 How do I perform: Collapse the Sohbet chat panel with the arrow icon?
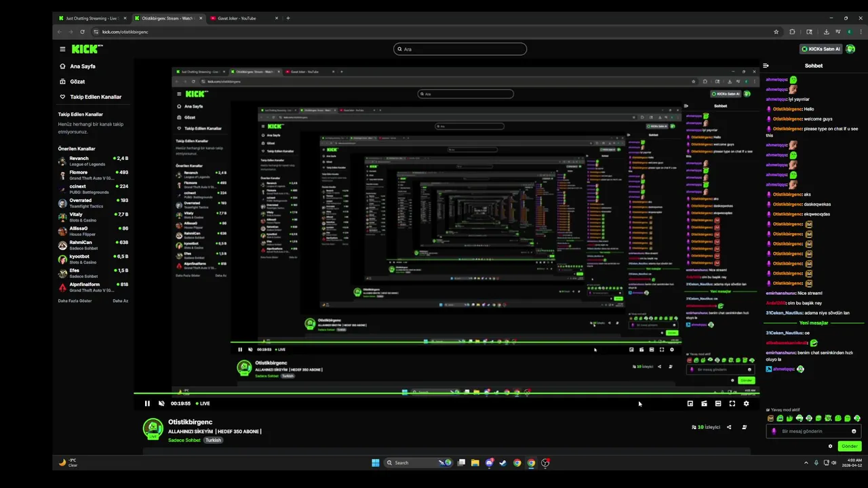pyautogui.click(x=766, y=66)
